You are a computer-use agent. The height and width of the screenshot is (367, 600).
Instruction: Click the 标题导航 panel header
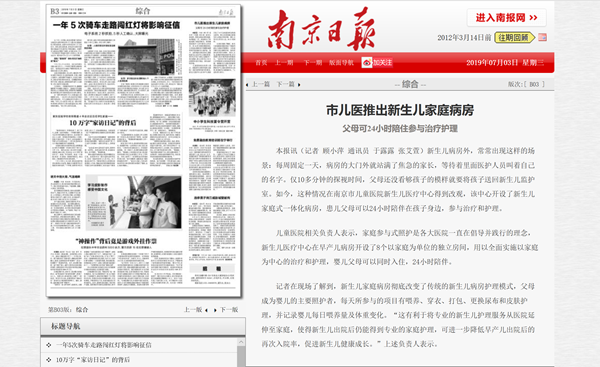coord(143,326)
